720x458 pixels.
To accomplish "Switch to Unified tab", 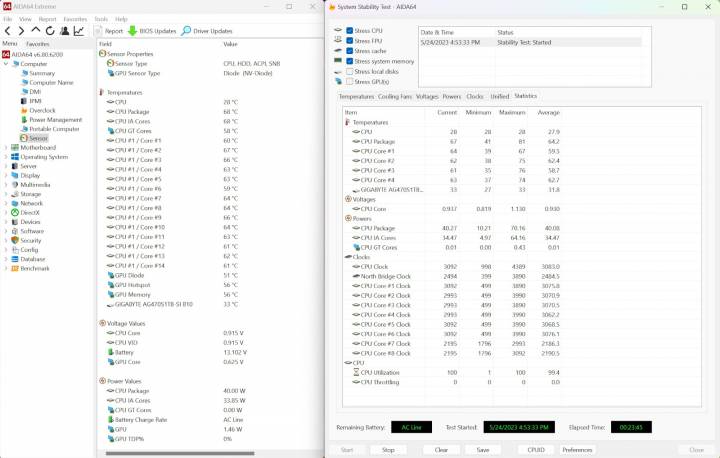I will pyautogui.click(x=500, y=96).
